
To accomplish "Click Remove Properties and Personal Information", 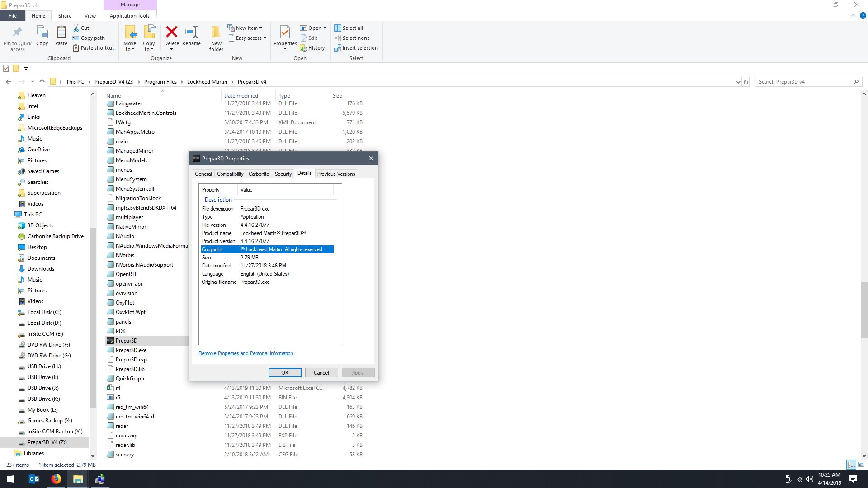I will [x=246, y=353].
